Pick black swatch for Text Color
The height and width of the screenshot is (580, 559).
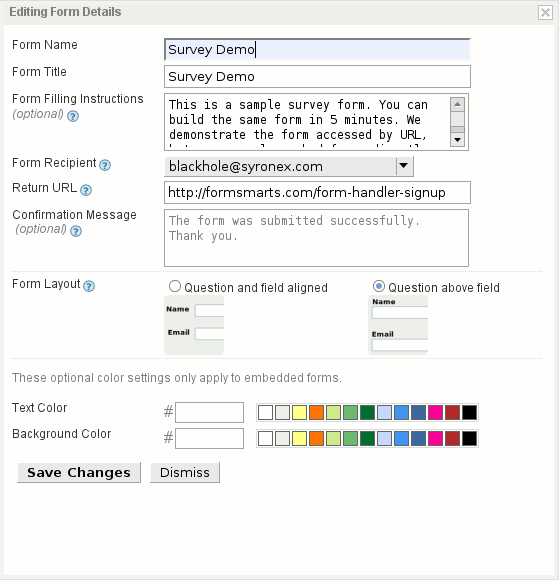click(x=469, y=412)
